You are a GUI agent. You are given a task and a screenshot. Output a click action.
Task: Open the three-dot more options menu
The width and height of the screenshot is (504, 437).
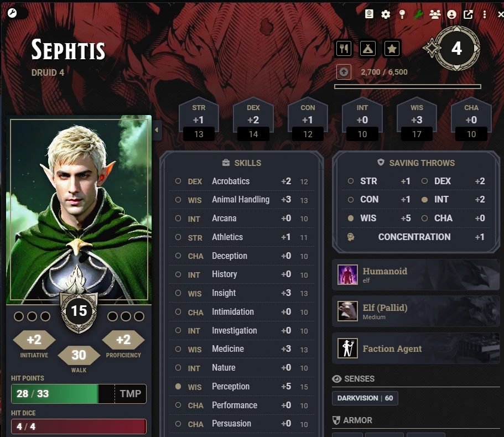pos(485,14)
